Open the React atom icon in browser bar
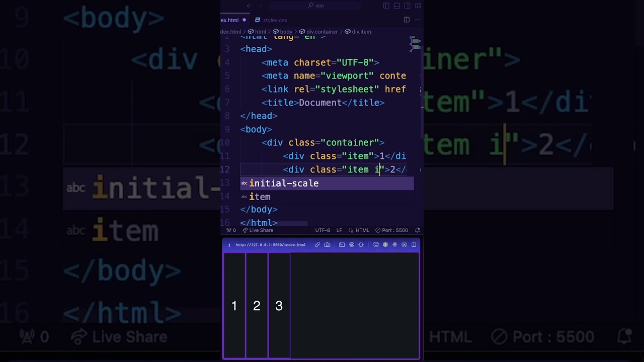This screenshot has width=644, height=362. click(x=395, y=245)
